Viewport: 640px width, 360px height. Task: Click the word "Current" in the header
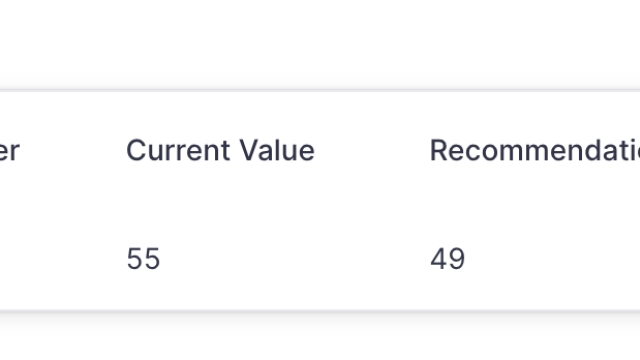(178, 150)
